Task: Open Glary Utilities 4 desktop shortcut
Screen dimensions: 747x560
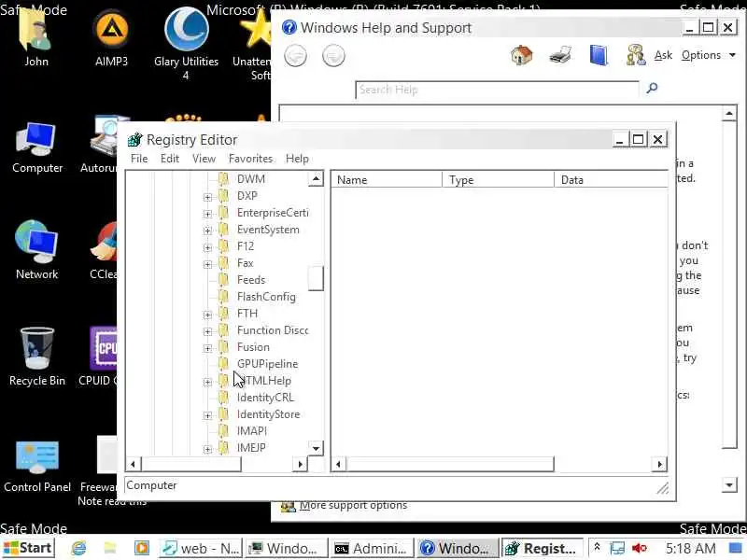Action: point(186,43)
